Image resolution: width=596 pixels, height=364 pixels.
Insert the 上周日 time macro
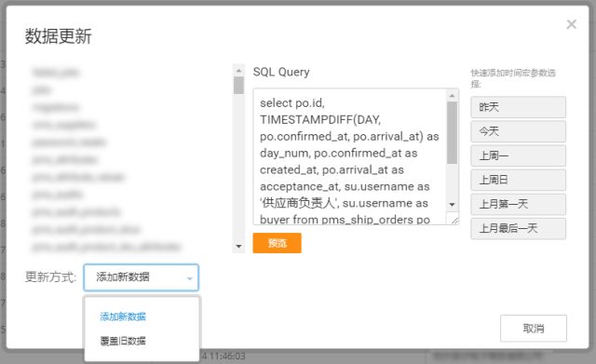[x=518, y=180]
